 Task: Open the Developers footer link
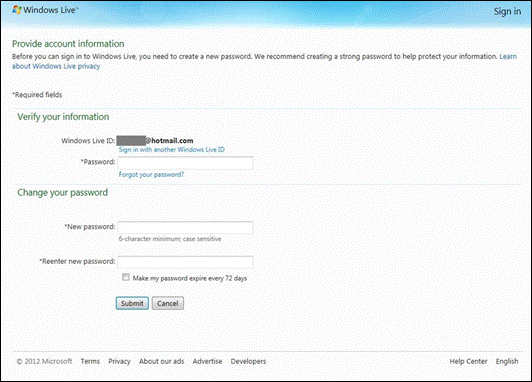tap(248, 361)
